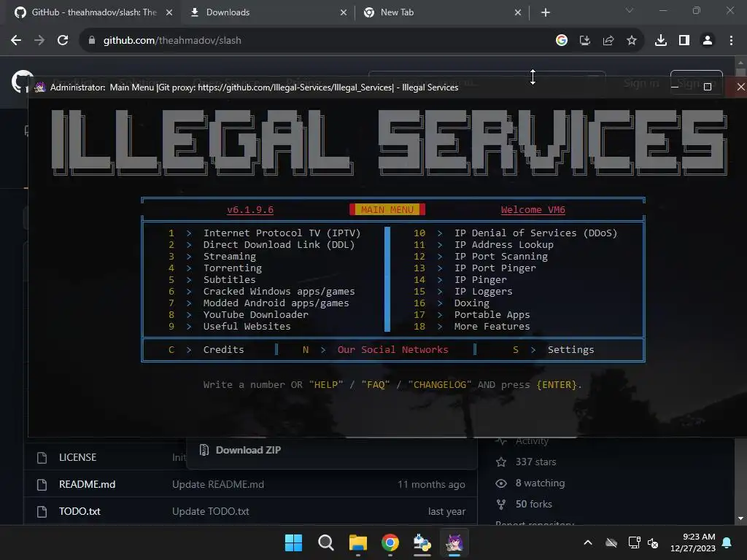
Task: Reload the GitHub page
Action: [x=63, y=41]
